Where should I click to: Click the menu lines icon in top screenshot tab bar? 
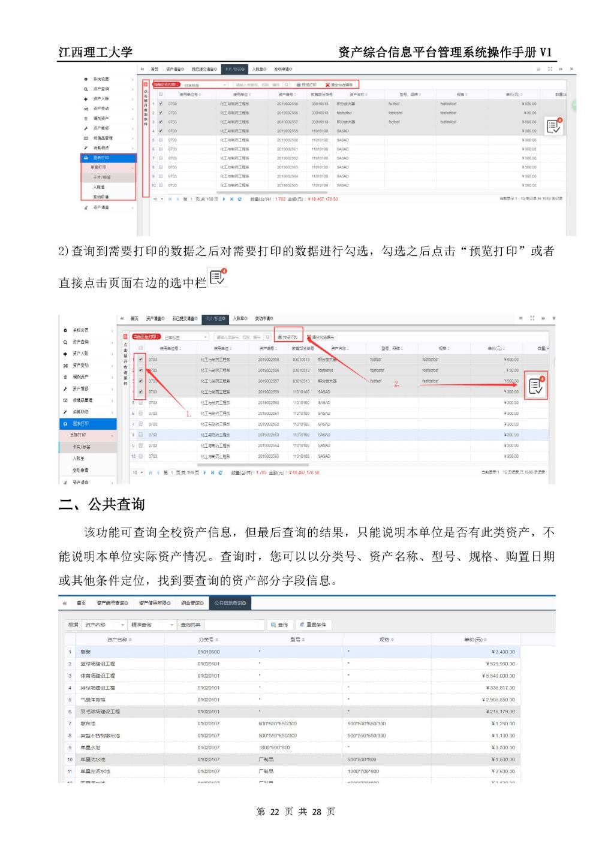click(538, 69)
